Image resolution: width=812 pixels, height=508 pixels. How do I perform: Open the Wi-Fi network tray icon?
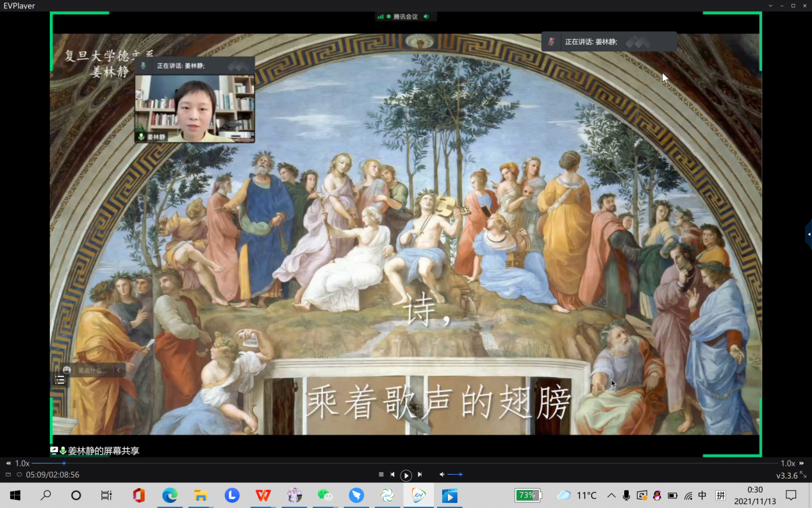click(x=688, y=495)
